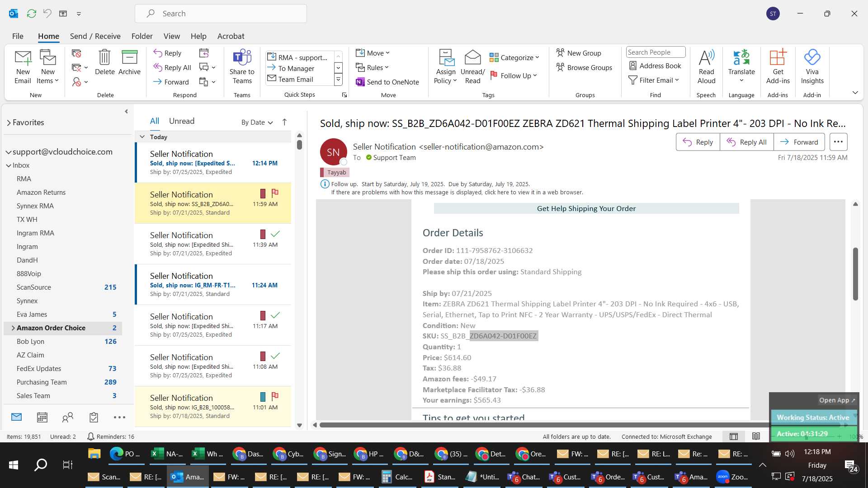Open Calculator from the taskbar
This screenshot has width=868, height=488.
(397, 477)
